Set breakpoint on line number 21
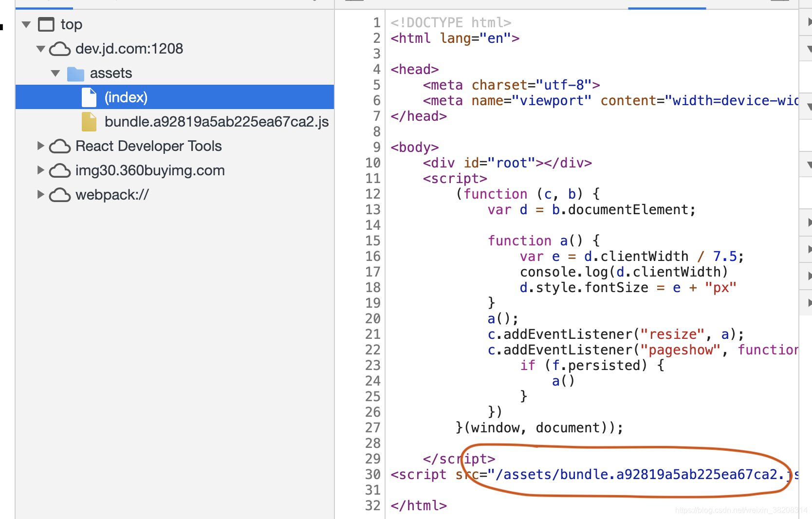 (373, 334)
